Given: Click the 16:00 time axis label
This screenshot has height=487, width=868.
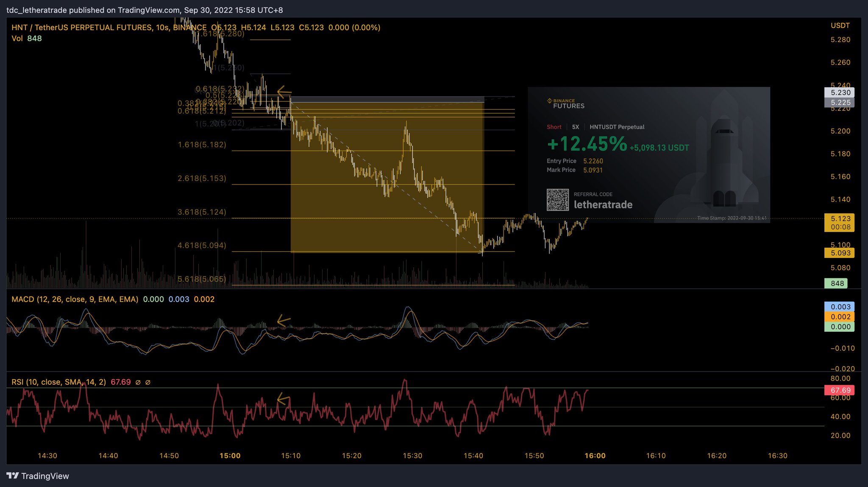Looking at the screenshot, I should pyautogui.click(x=595, y=456).
